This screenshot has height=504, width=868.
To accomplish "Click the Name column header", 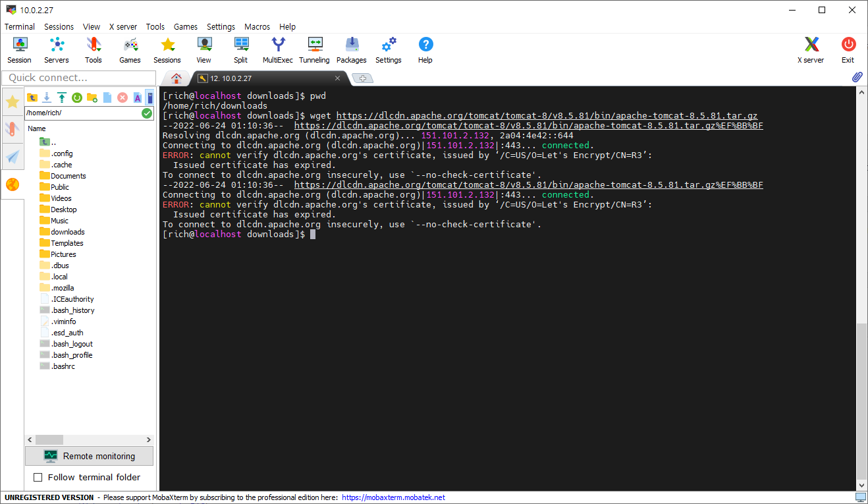I will 37,128.
